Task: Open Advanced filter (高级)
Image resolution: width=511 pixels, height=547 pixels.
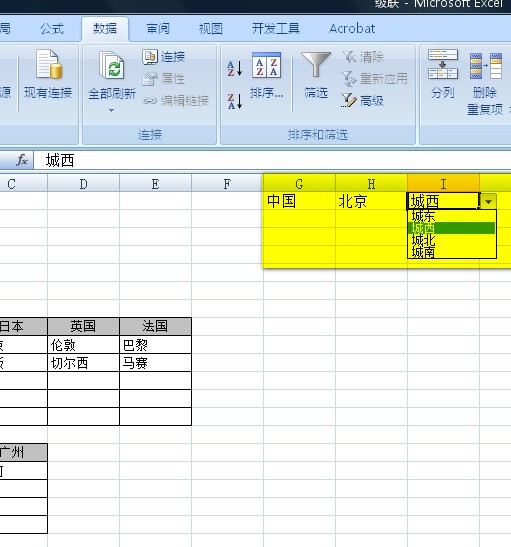Action: [362, 101]
